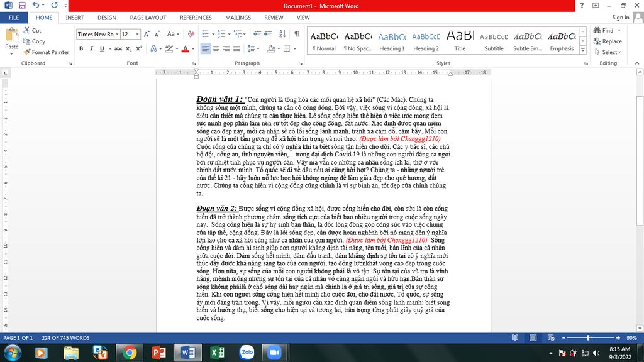
Task: Apply the Title style
Action: click(x=460, y=41)
